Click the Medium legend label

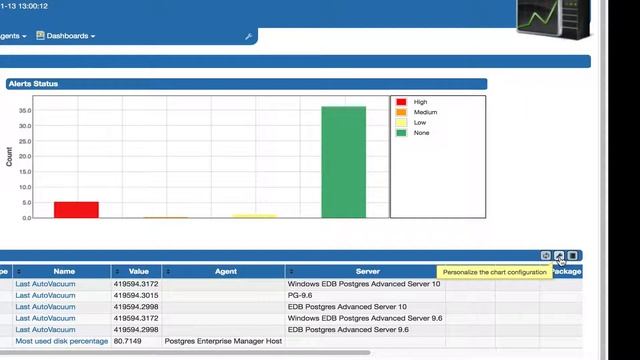[425, 112]
